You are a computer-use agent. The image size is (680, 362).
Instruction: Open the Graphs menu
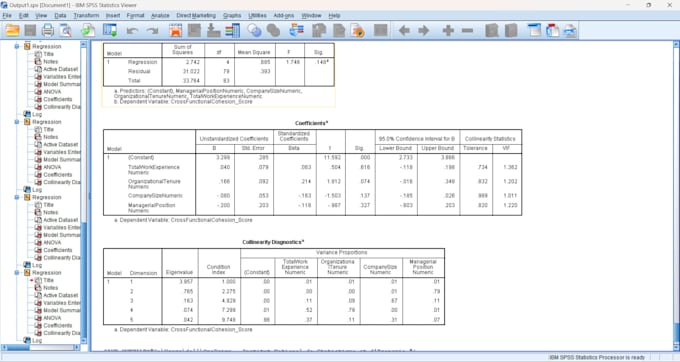(232, 16)
